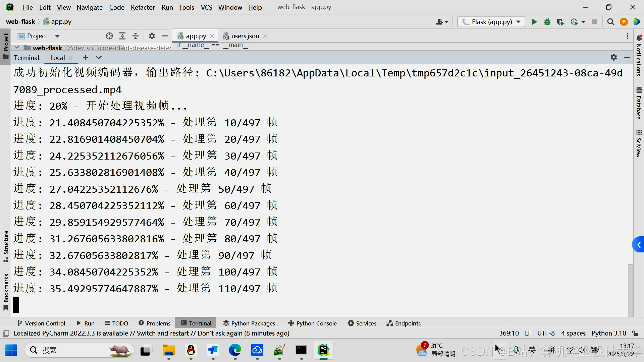Toggle the Structure tool window sidebar button
This screenshot has height=362, width=644.
6,246
